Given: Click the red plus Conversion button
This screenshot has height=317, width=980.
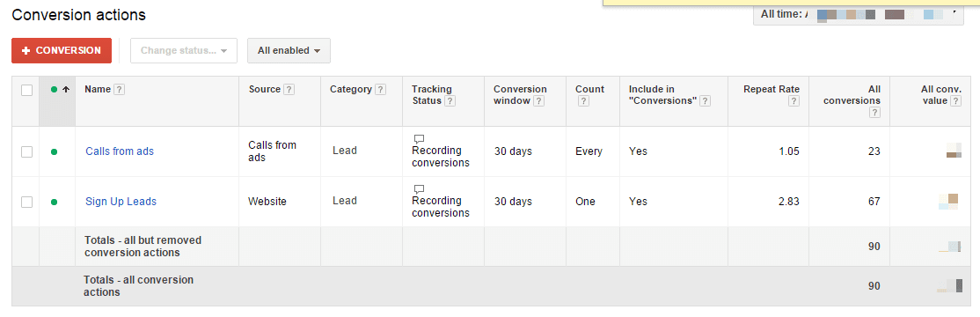Looking at the screenshot, I should (62, 51).
